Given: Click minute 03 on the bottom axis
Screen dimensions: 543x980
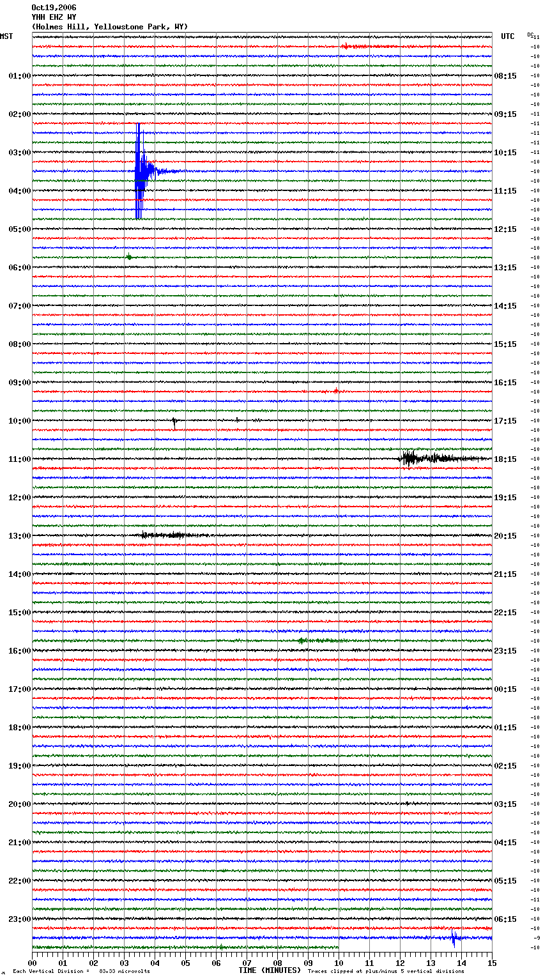Looking at the screenshot, I should coord(125,963).
